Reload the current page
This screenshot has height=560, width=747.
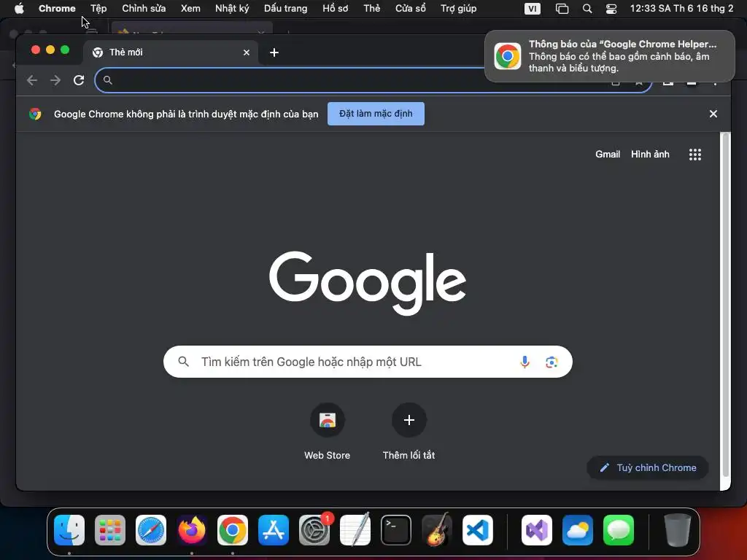79,80
